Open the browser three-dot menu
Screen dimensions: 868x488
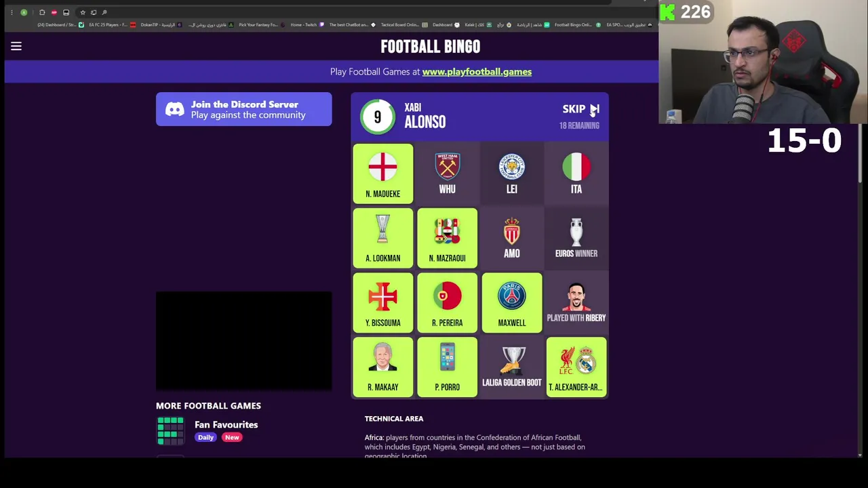pyautogui.click(x=11, y=12)
